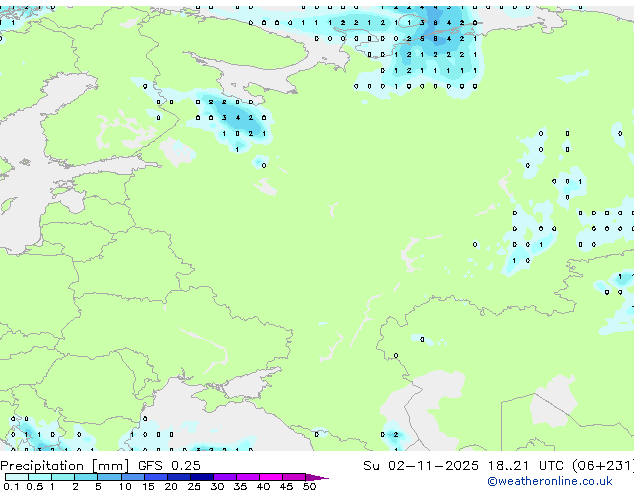The height and width of the screenshot is (490, 634).
Task: Click the '20' legend scale label
Action: coord(171,486)
